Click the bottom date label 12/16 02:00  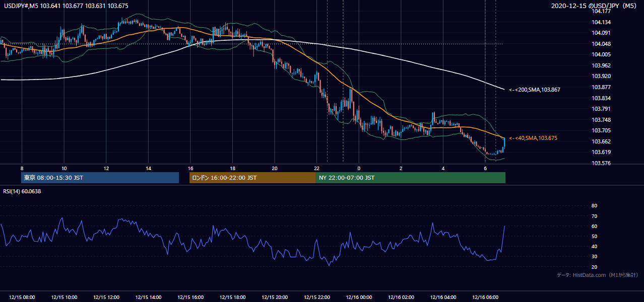(x=401, y=297)
